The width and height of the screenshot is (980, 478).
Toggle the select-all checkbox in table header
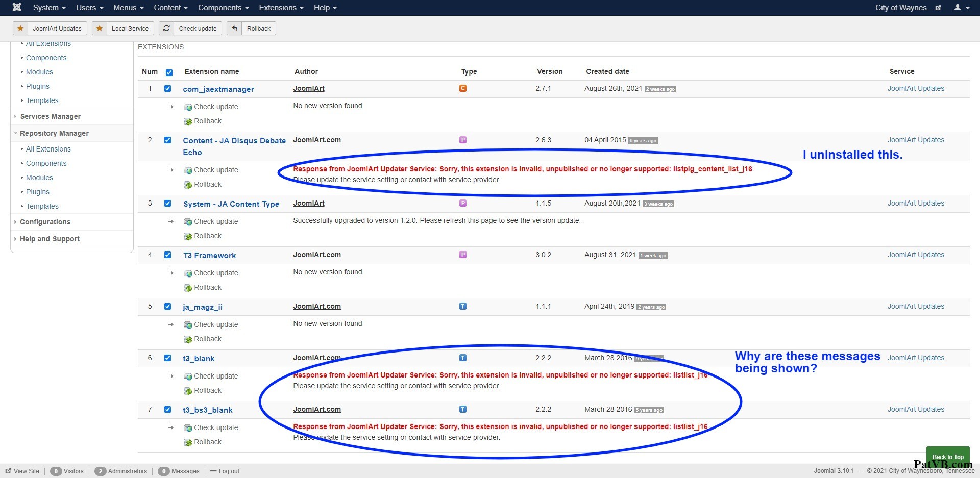point(169,72)
